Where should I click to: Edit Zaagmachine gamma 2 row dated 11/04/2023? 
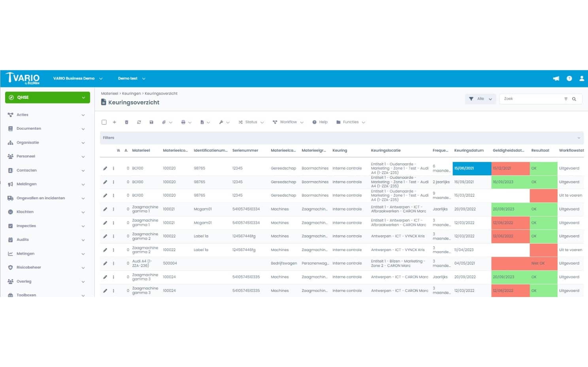point(105,250)
